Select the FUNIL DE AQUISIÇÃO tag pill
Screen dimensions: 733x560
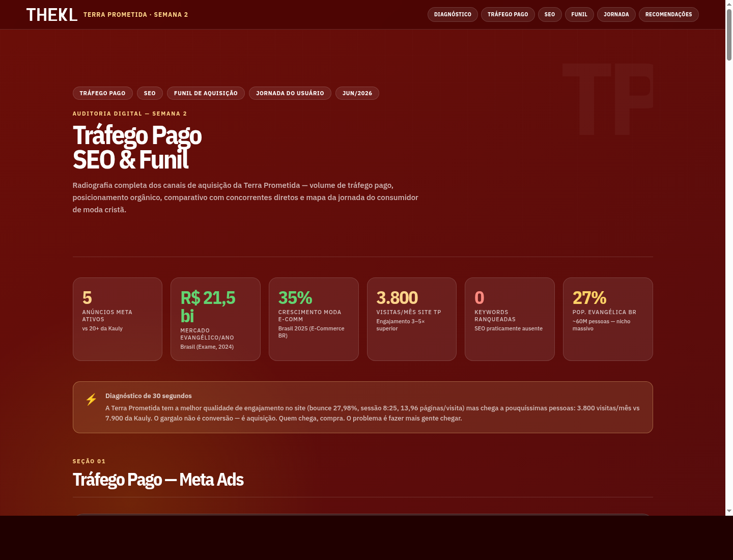(206, 93)
